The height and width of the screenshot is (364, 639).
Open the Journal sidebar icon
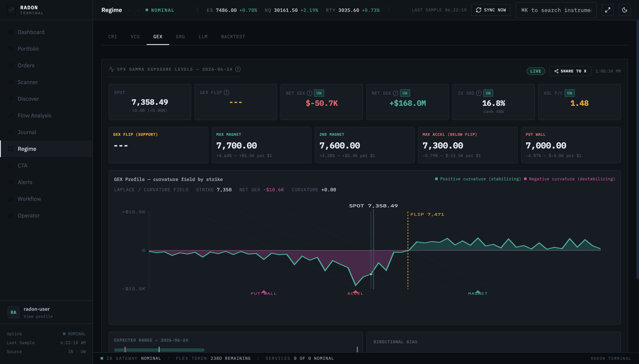pos(11,132)
